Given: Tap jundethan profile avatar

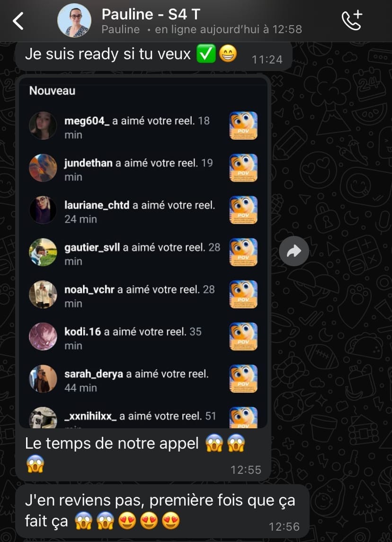Looking at the screenshot, I should (43, 168).
